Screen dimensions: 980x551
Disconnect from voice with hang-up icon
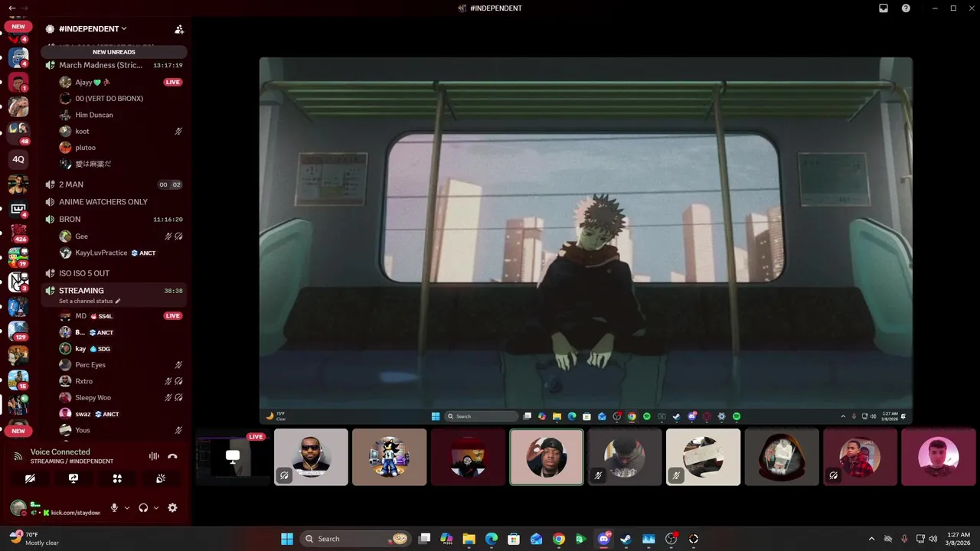172,456
